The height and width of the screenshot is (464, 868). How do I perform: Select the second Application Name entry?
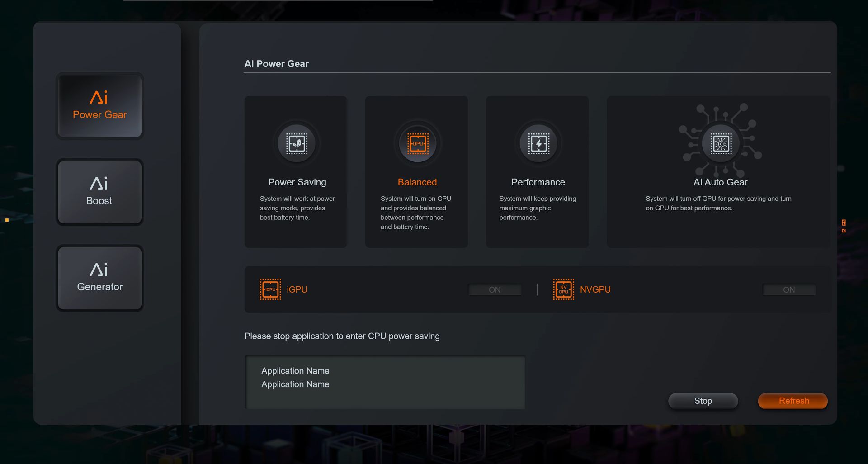coord(295,384)
